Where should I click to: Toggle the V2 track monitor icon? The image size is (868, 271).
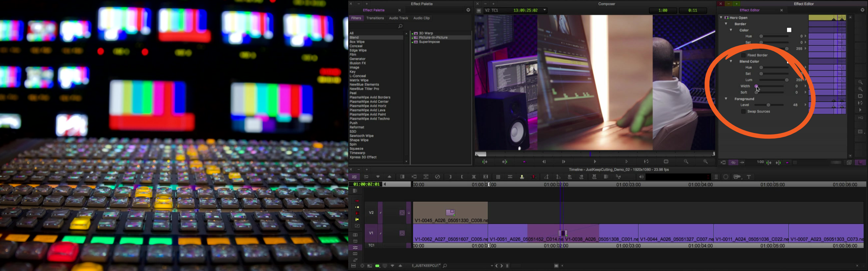[x=402, y=213]
